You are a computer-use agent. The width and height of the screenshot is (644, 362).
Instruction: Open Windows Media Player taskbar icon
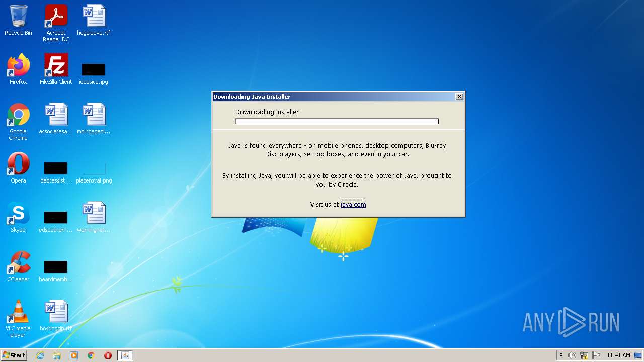74,355
